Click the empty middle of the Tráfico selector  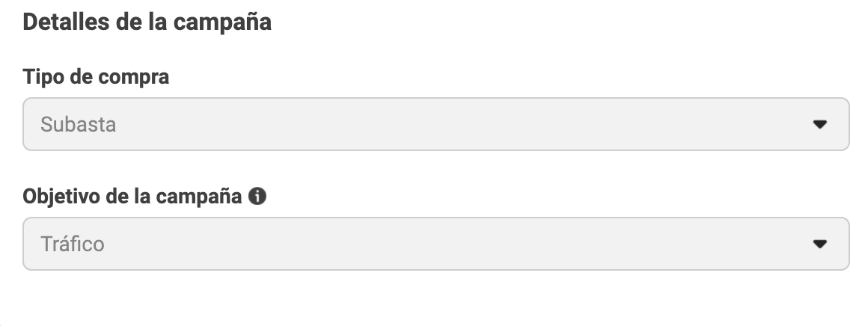pos(435,244)
